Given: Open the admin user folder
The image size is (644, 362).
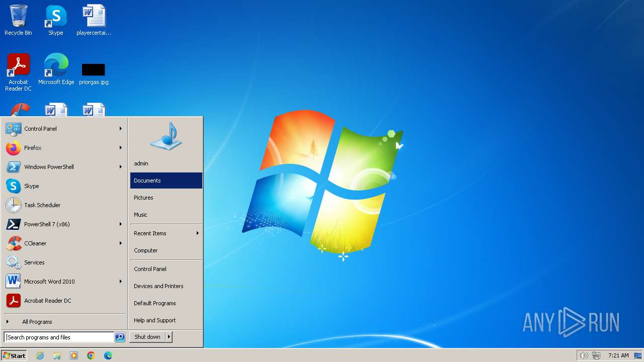Looking at the screenshot, I should point(166,163).
